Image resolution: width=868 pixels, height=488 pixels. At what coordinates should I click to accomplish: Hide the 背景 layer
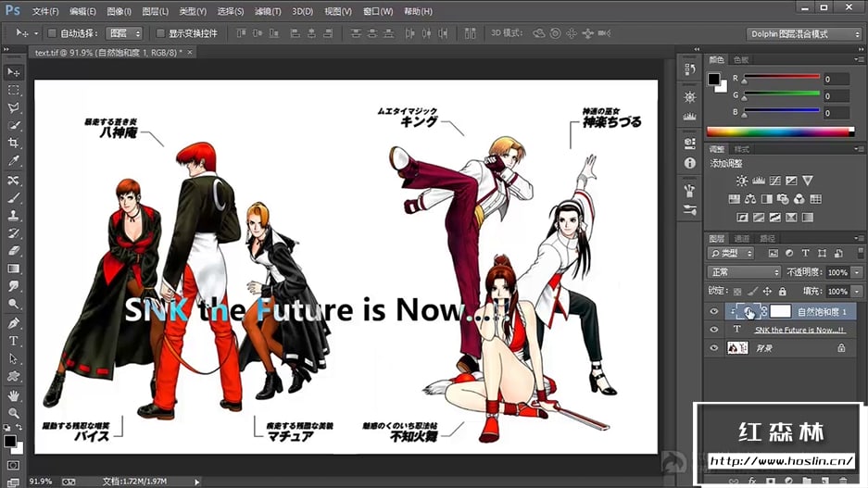pyautogui.click(x=714, y=347)
